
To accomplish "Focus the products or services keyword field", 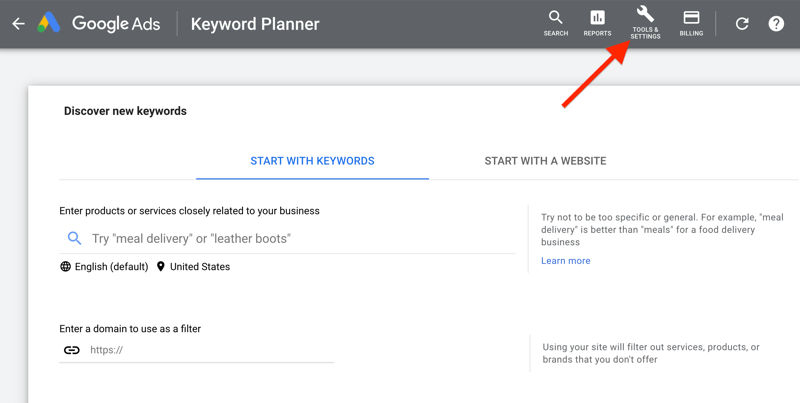I will click(287, 238).
